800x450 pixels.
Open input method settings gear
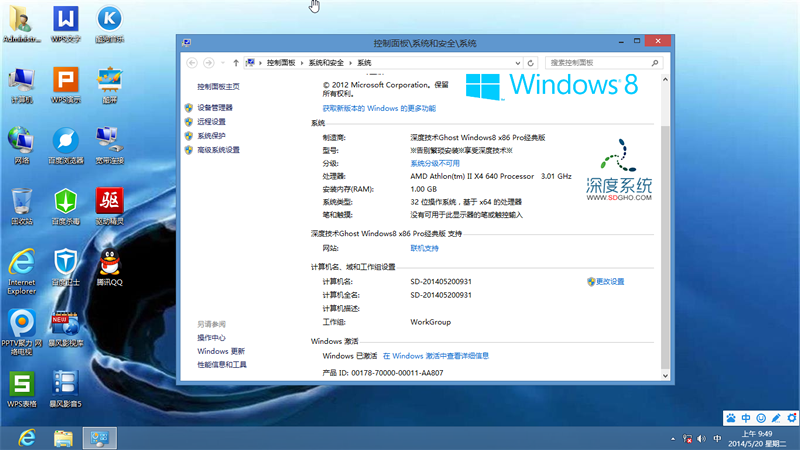(791, 418)
